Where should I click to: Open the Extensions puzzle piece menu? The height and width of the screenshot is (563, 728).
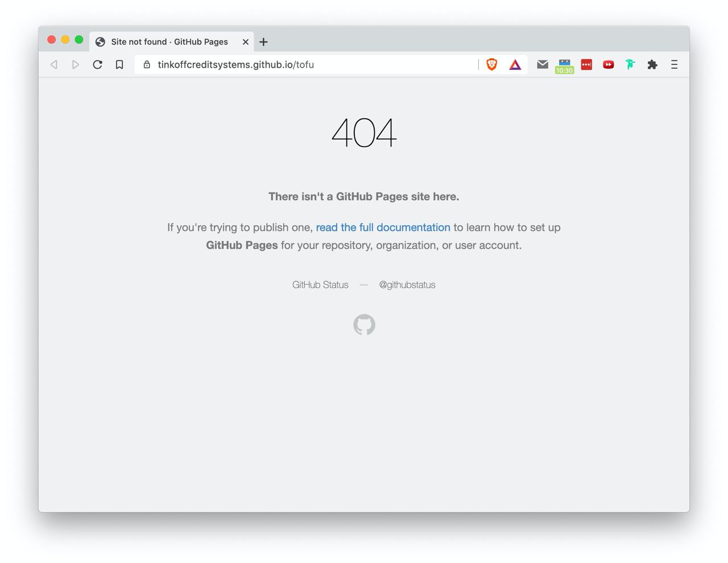point(652,65)
